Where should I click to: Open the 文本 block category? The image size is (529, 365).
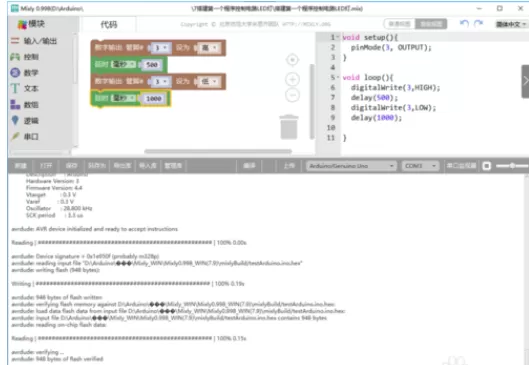[25, 89]
